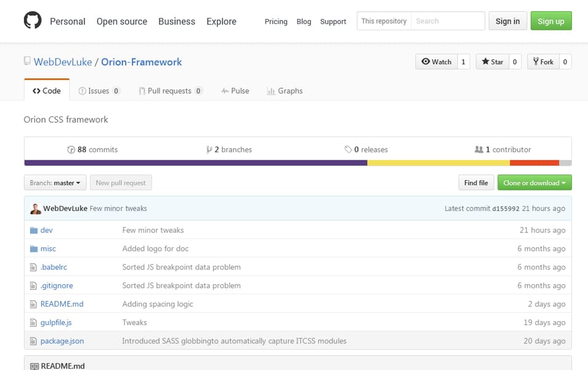Switch to the Issues tab
The width and height of the screenshot is (588, 370).
[x=99, y=91]
